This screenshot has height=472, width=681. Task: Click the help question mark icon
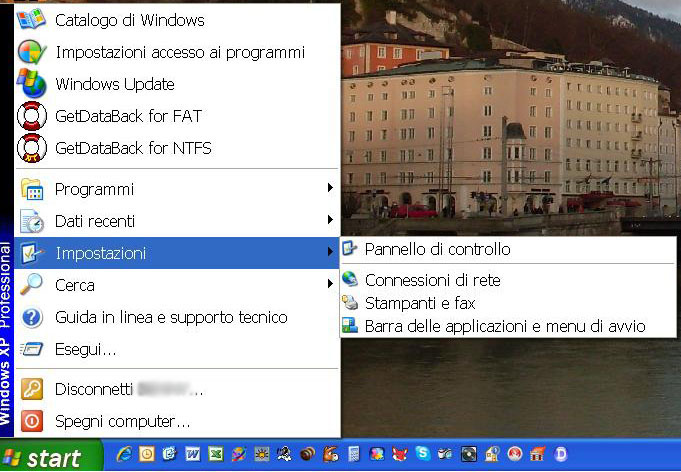click(x=32, y=317)
